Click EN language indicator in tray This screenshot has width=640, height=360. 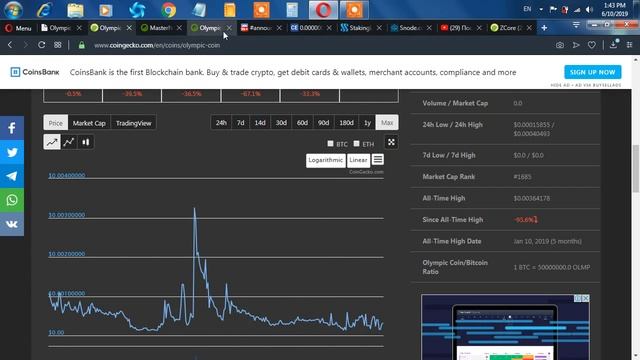(527, 9)
